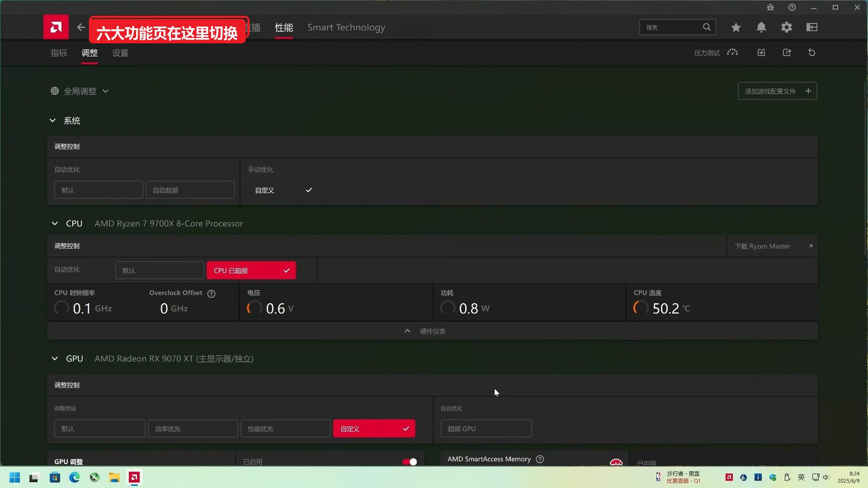Screen dimensions: 868x488
Task: Toggle the GPU 调整 switch
Action: [x=410, y=462]
